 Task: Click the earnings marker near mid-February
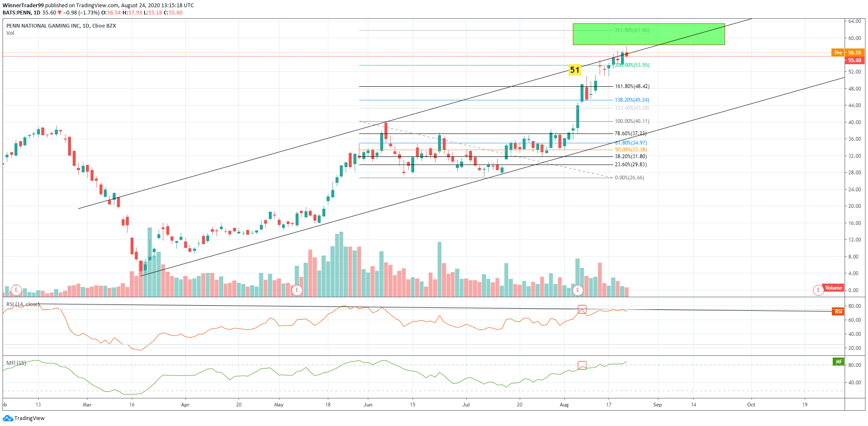click(16, 290)
